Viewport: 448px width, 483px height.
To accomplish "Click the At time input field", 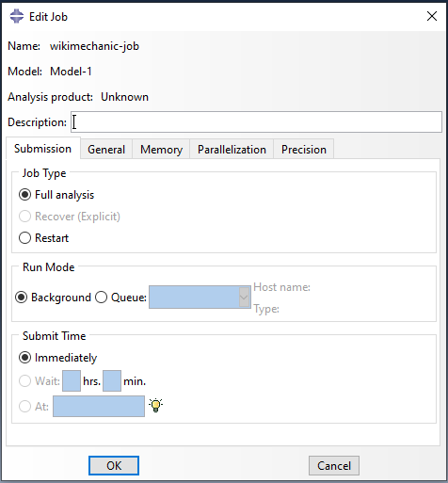I will (x=99, y=406).
